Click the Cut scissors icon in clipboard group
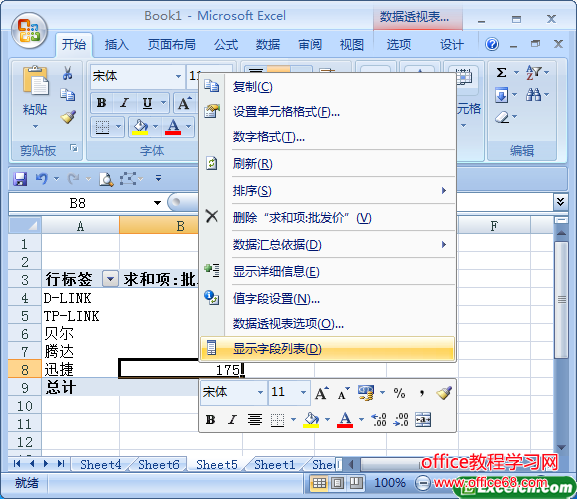 coord(67,73)
